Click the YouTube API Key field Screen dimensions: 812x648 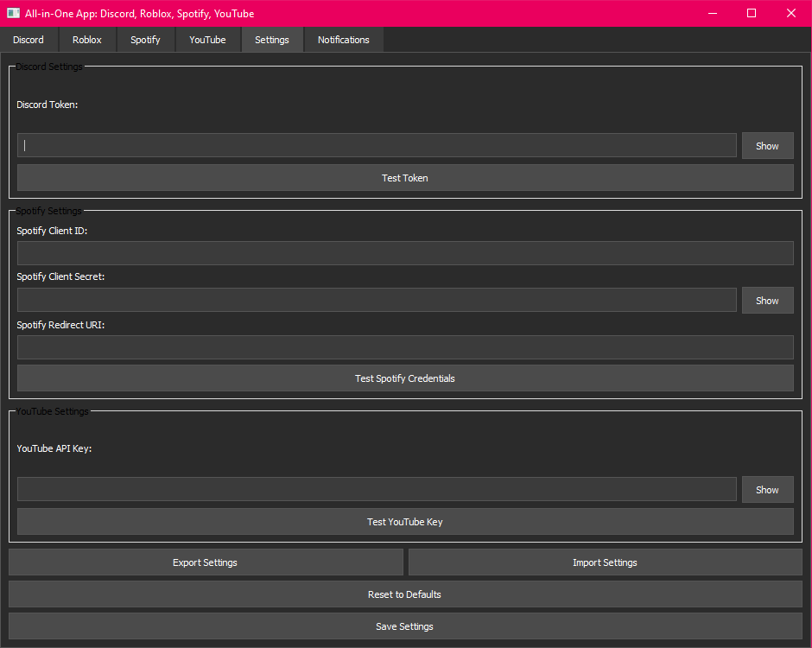coord(377,489)
